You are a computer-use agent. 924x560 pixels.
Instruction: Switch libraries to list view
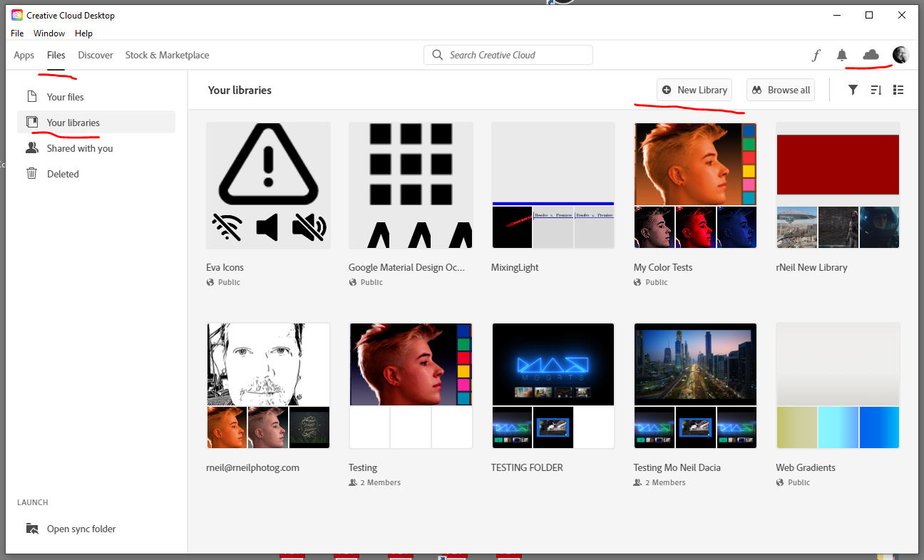(898, 90)
